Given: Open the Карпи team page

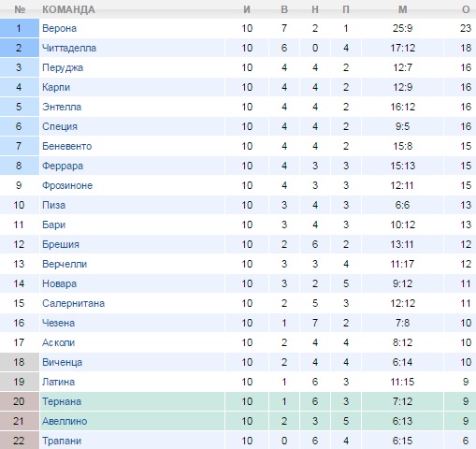Looking at the screenshot, I should tap(56, 87).
